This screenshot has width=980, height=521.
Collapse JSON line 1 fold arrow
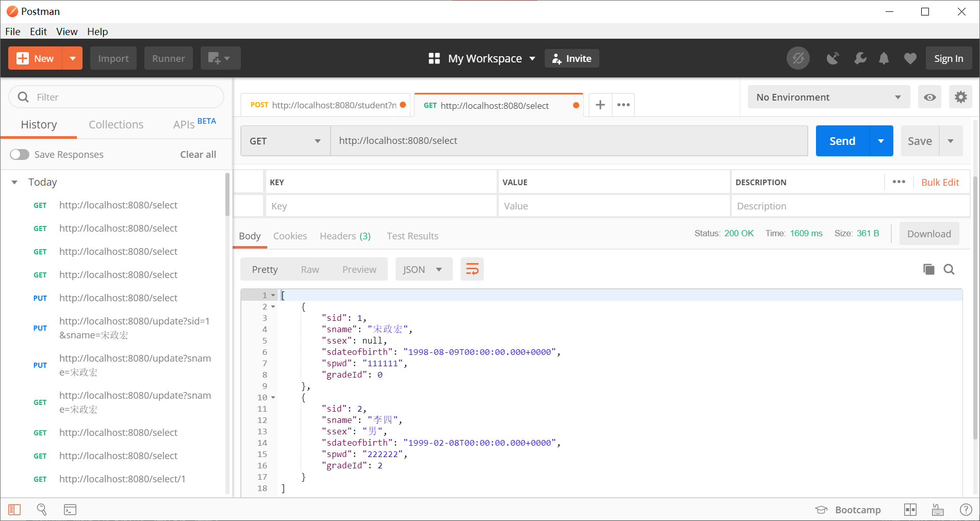pyautogui.click(x=273, y=296)
